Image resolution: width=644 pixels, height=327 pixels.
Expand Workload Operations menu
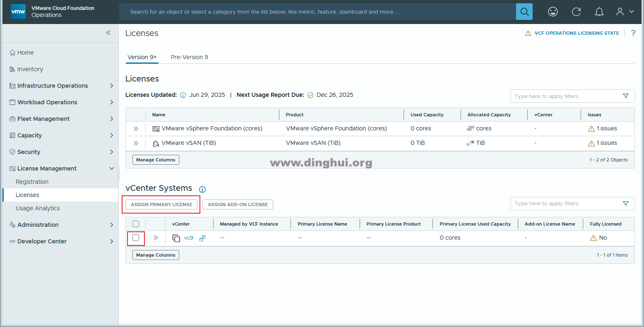(x=111, y=102)
